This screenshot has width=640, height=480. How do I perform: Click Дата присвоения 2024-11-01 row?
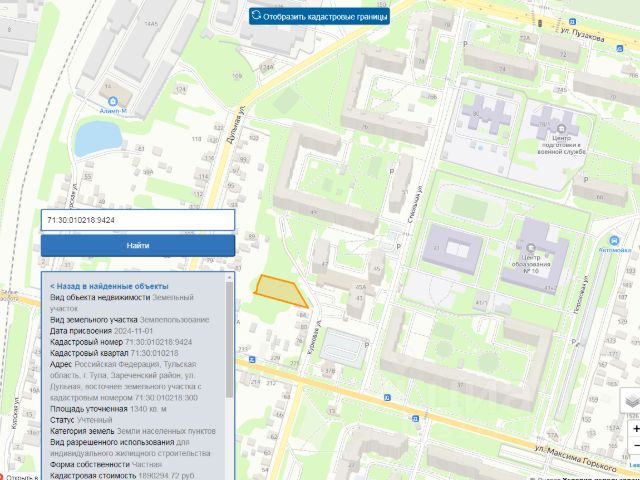click(101, 331)
